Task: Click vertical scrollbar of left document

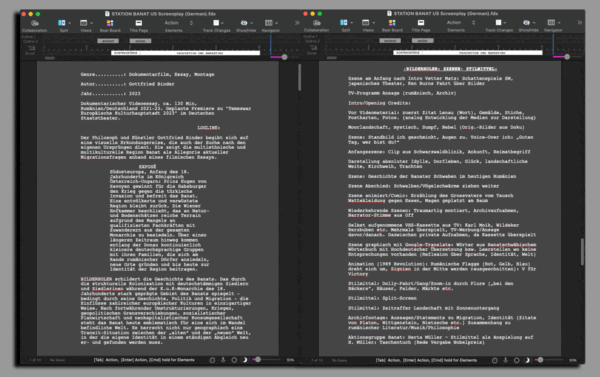Action: coord(299,77)
